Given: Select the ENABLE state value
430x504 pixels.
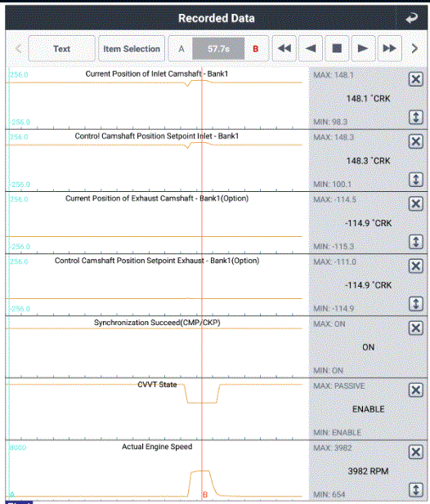Looking at the screenshot, I should click(368, 409).
